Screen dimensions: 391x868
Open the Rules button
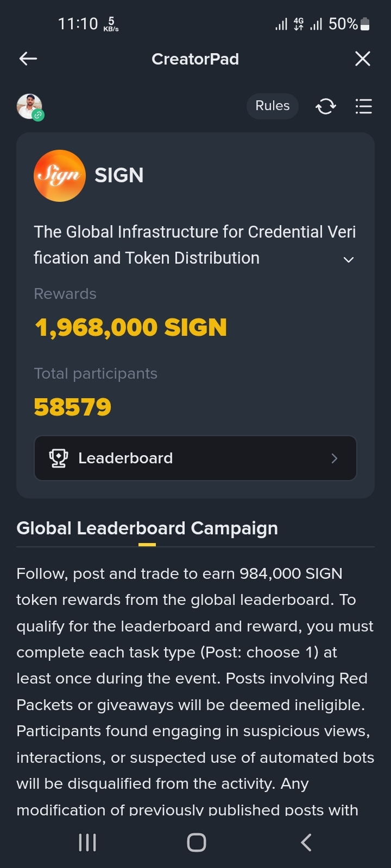pos(273,106)
